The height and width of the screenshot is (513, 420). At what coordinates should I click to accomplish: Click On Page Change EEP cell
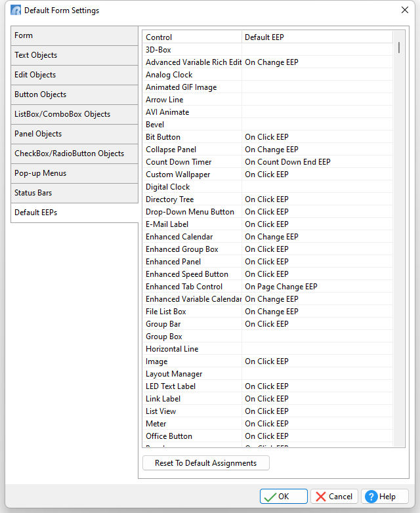(x=317, y=287)
